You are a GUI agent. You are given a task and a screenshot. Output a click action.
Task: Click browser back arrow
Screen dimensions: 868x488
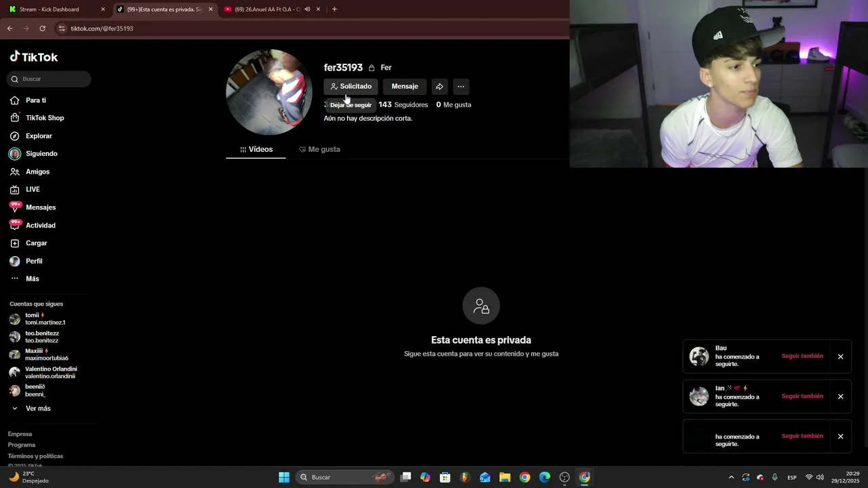[10, 28]
